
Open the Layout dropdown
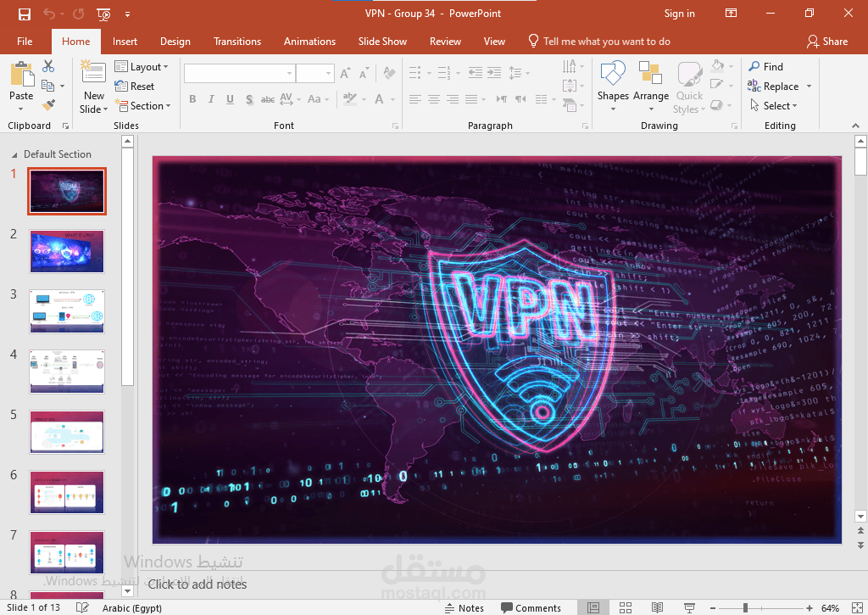tap(142, 66)
